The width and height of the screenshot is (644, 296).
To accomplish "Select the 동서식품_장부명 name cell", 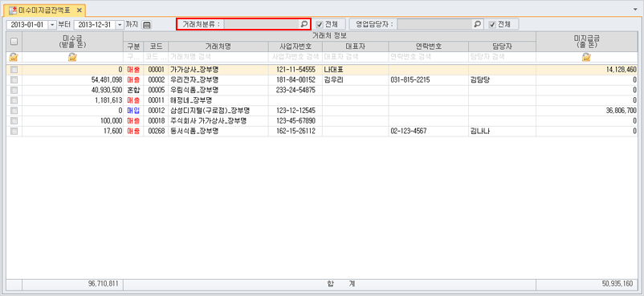I will [x=218, y=132].
